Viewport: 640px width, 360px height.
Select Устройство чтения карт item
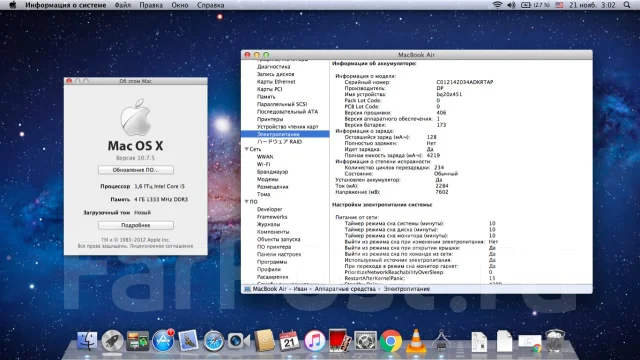click(x=288, y=127)
